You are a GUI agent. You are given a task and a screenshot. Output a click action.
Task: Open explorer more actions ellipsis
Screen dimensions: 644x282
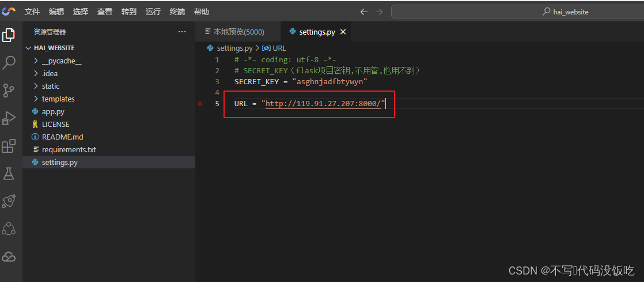click(x=182, y=32)
